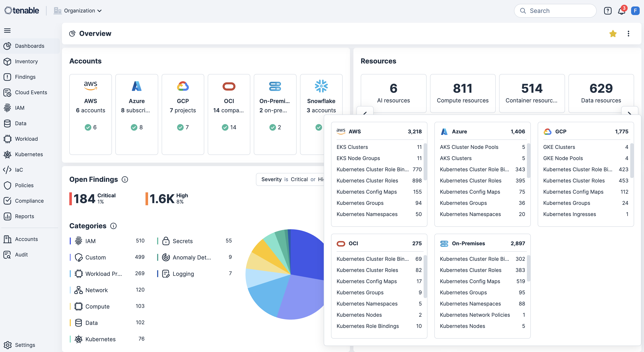The image size is (644, 352).
Task: Click the Open Findings info icon
Action: 125,179
